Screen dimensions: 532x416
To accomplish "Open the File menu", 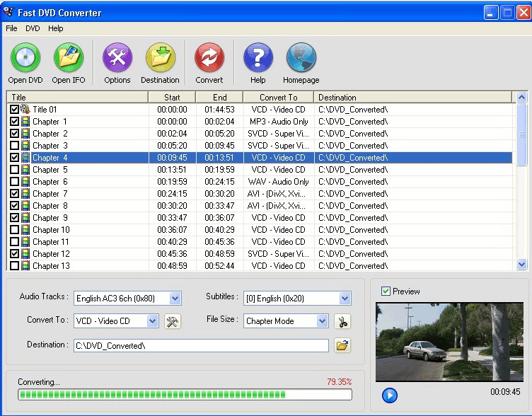I will pyautogui.click(x=11, y=28).
